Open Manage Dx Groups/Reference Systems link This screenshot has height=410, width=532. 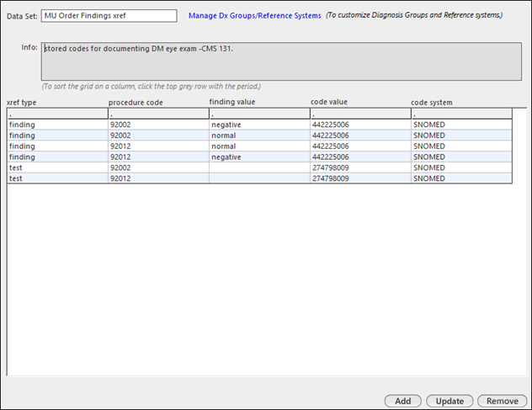point(254,16)
